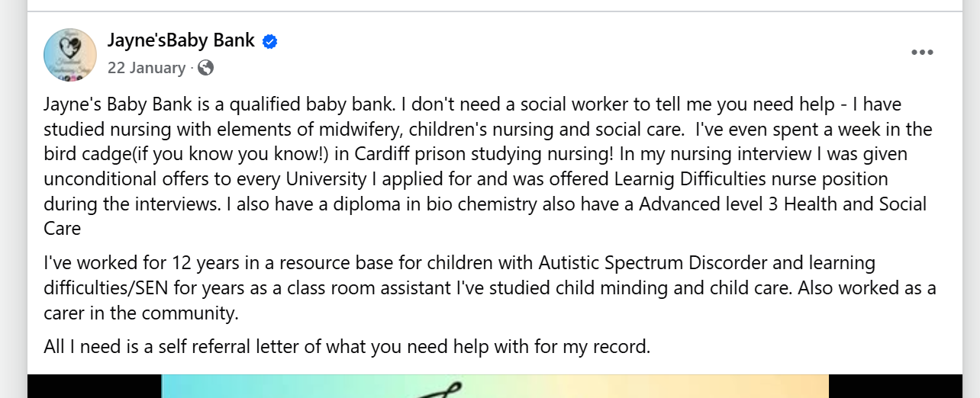
Task: Open the post image below the text
Action: click(x=495, y=386)
